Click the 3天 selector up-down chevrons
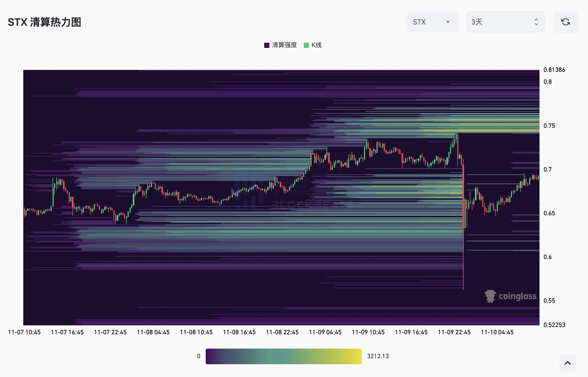The width and height of the screenshot is (588, 377). [x=536, y=22]
